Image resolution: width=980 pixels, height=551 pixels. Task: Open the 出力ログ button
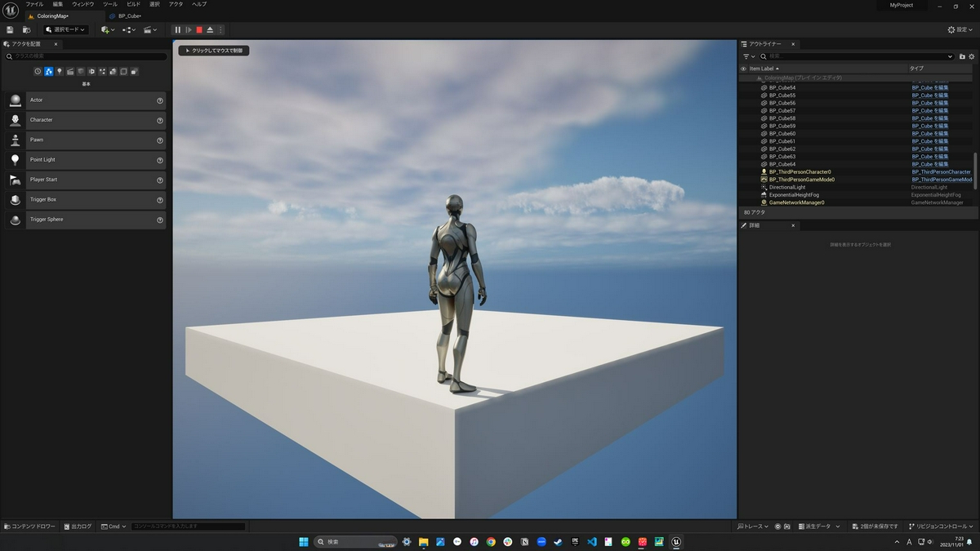click(x=77, y=527)
